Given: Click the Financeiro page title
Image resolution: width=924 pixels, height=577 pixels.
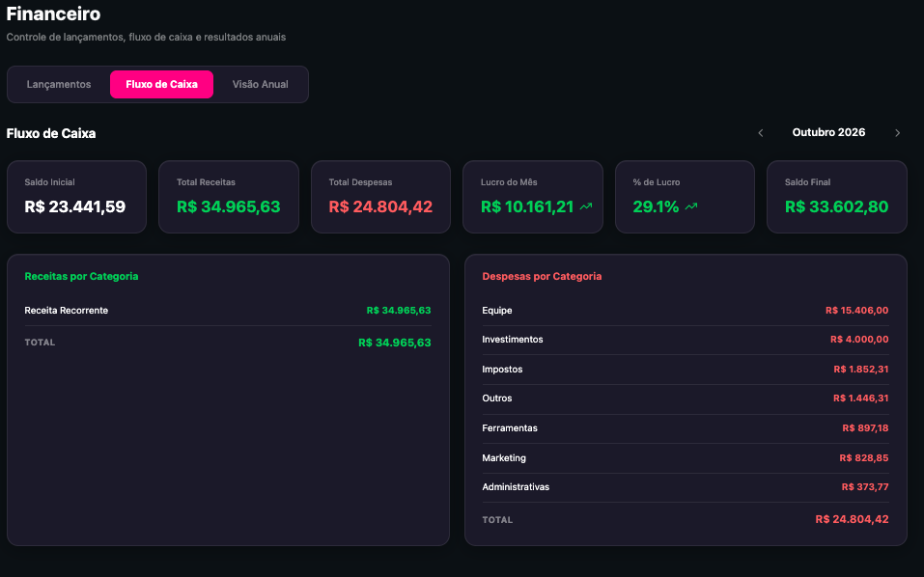Looking at the screenshot, I should coord(53,14).
